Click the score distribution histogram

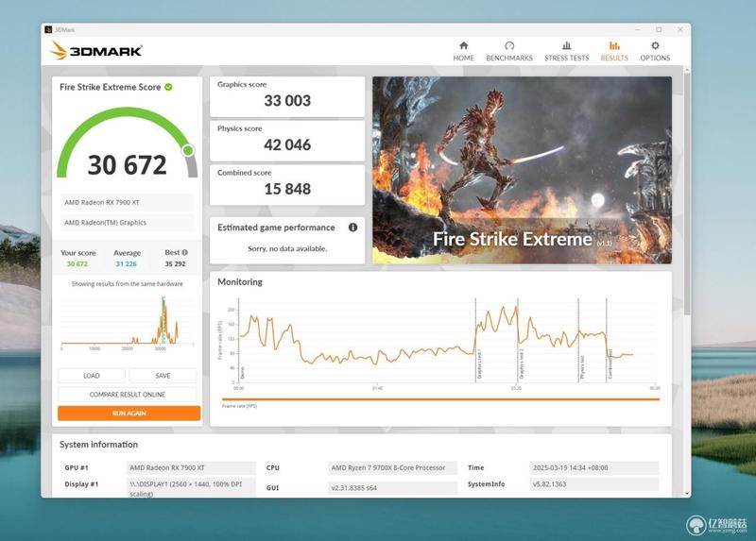coord(128,322)
